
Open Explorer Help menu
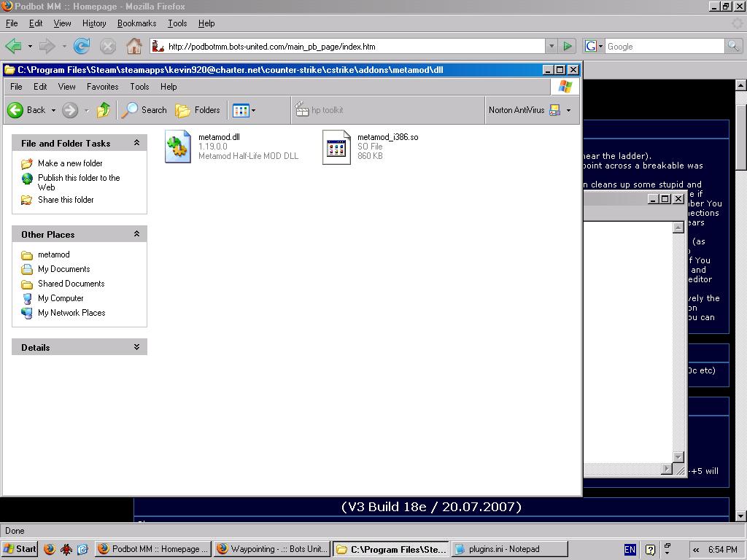tap(169, 87)
